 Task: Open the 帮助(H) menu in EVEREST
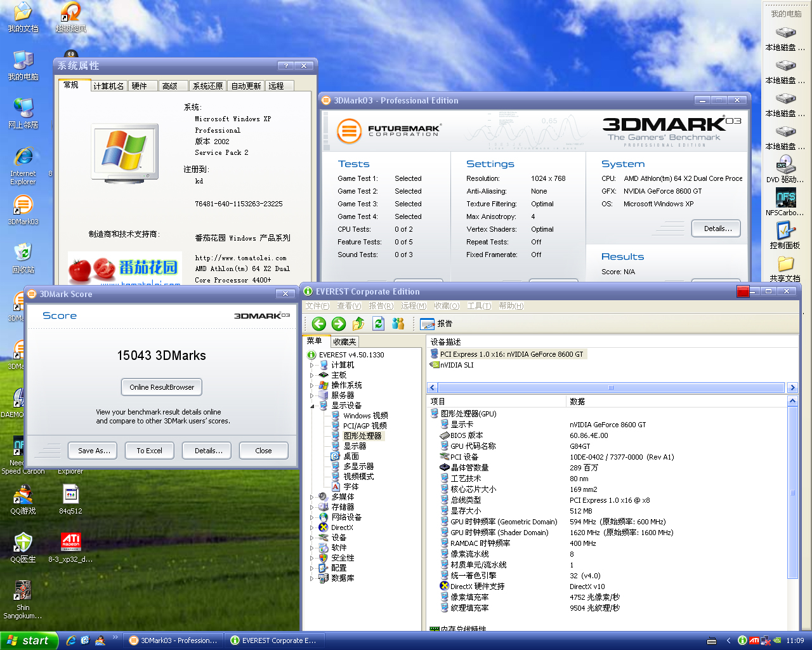click(511, 306)
